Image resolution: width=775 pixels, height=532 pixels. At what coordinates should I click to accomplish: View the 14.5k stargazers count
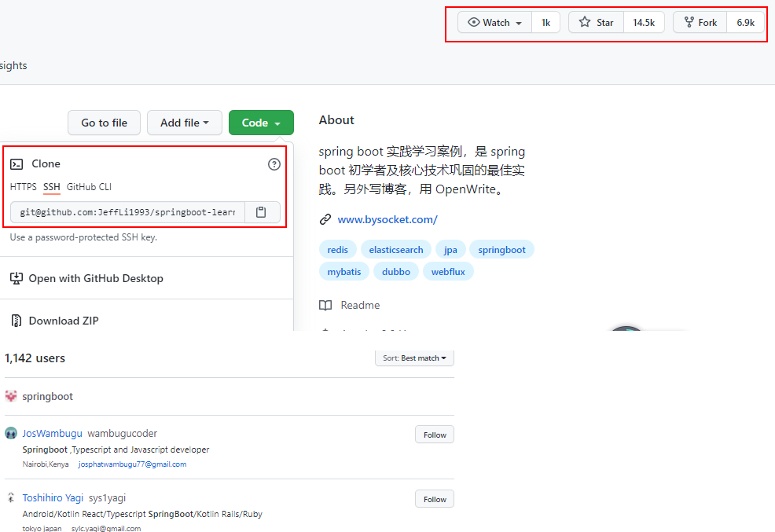point(644,22)
